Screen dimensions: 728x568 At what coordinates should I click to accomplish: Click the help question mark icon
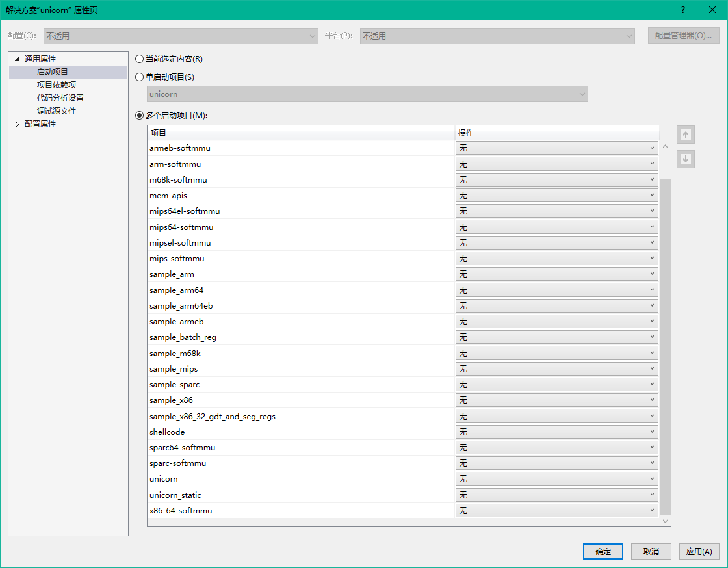point(682,10)
